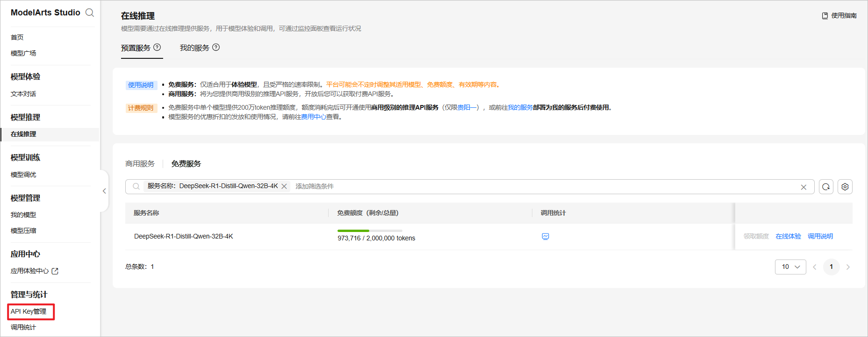
Task: Go to the next page arrow
Action: (x=848, y=267)
